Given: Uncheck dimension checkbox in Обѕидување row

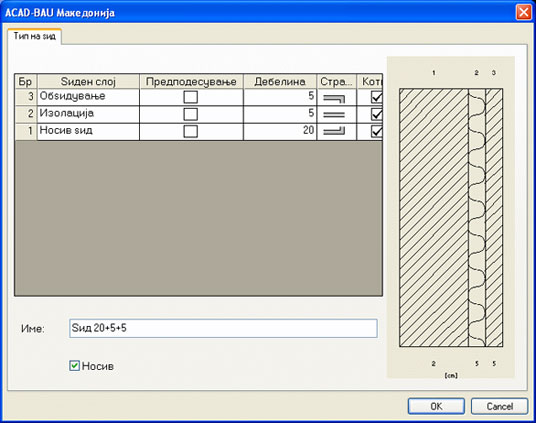Looking at the screenshot, I should [376, 97].
